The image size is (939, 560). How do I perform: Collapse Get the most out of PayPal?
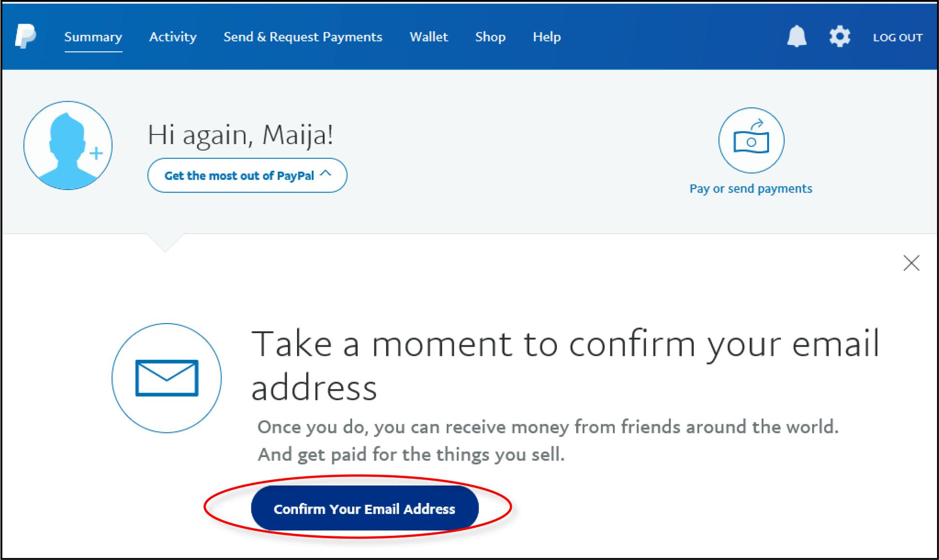247,175
